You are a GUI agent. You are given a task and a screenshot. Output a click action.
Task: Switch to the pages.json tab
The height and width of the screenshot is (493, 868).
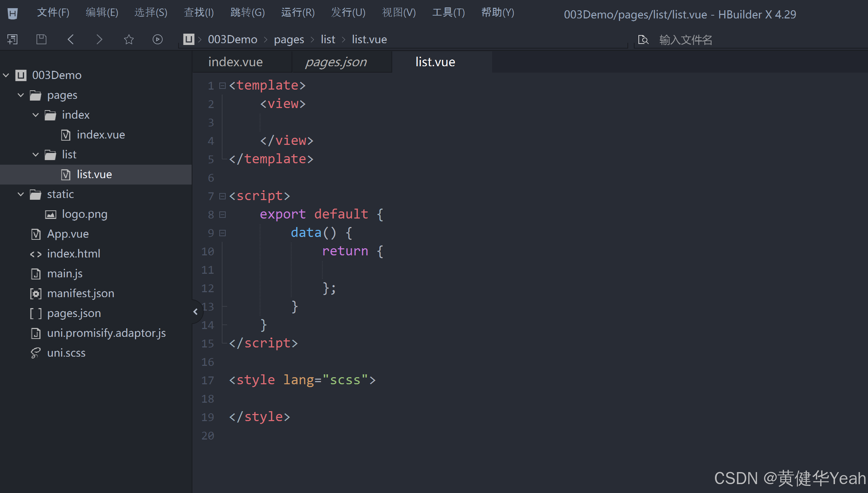pos(336,62)
